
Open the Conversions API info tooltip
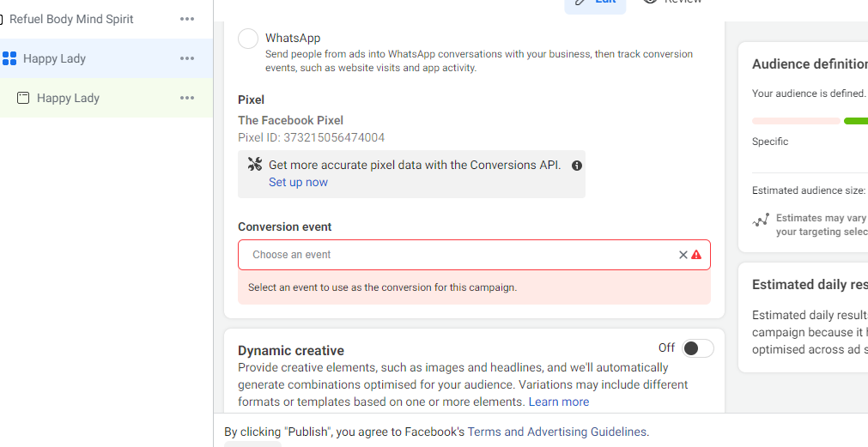coord(577,166)
